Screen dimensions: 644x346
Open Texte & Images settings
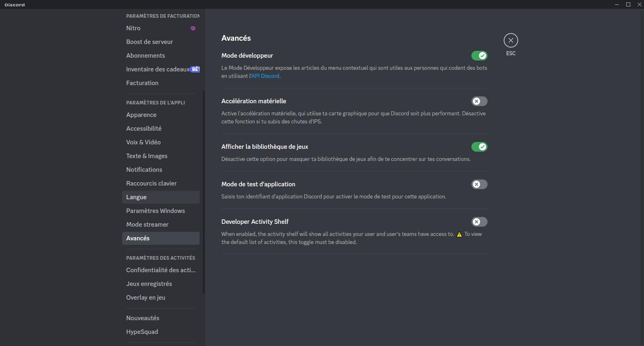[x=161, y=156]
